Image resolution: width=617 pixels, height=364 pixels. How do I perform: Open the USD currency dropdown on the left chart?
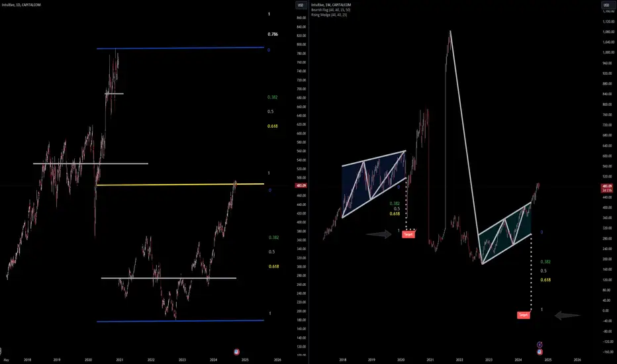tap(301, 5)
